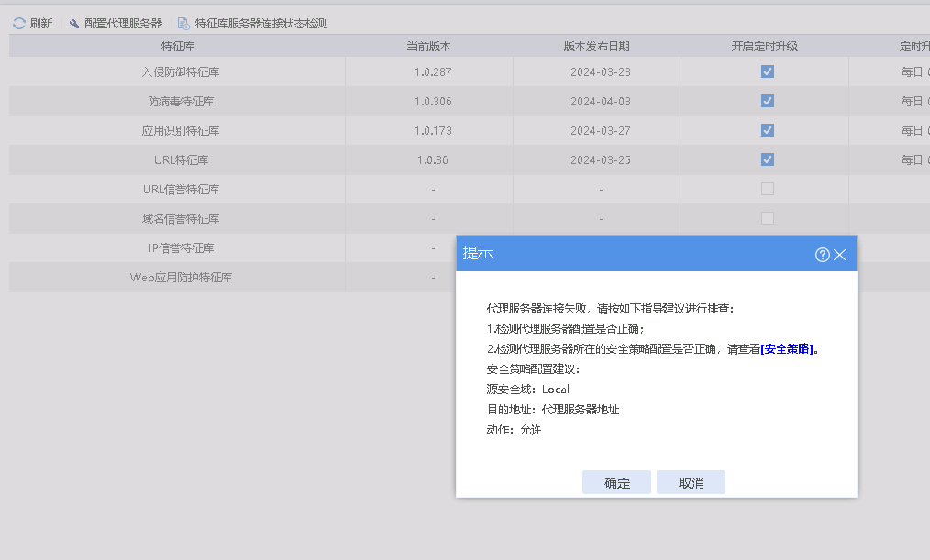This screenshot has width=930, height=560.
Task: Click the 刷新 refresh icon
Action: click(x=19, y=23)
